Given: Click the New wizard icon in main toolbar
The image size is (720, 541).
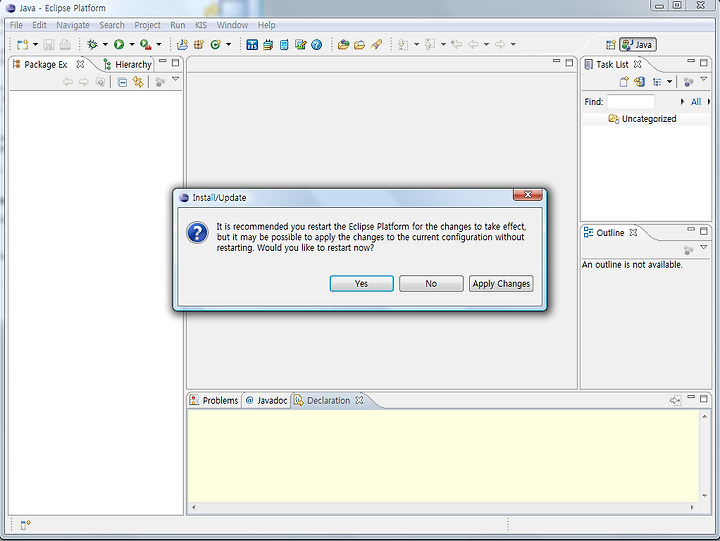Looking at the screenshot, I should (22, 45).
